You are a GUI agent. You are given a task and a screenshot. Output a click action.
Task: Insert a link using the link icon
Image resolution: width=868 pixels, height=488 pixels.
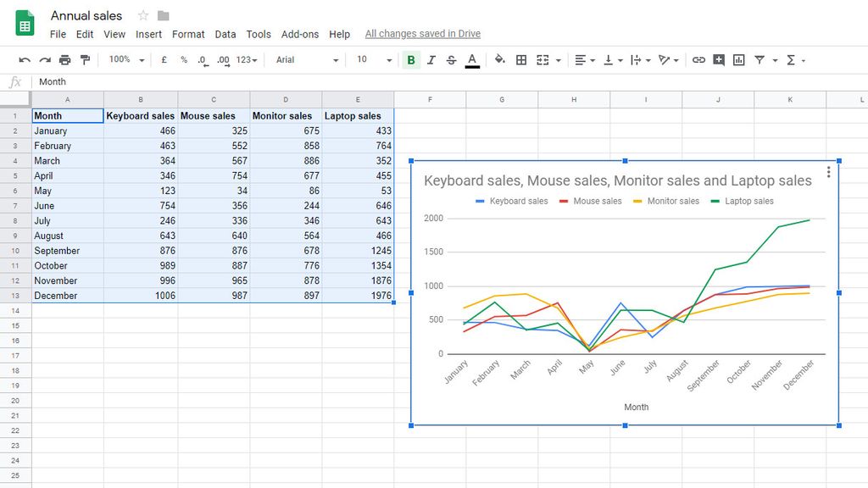click(699, 59)
